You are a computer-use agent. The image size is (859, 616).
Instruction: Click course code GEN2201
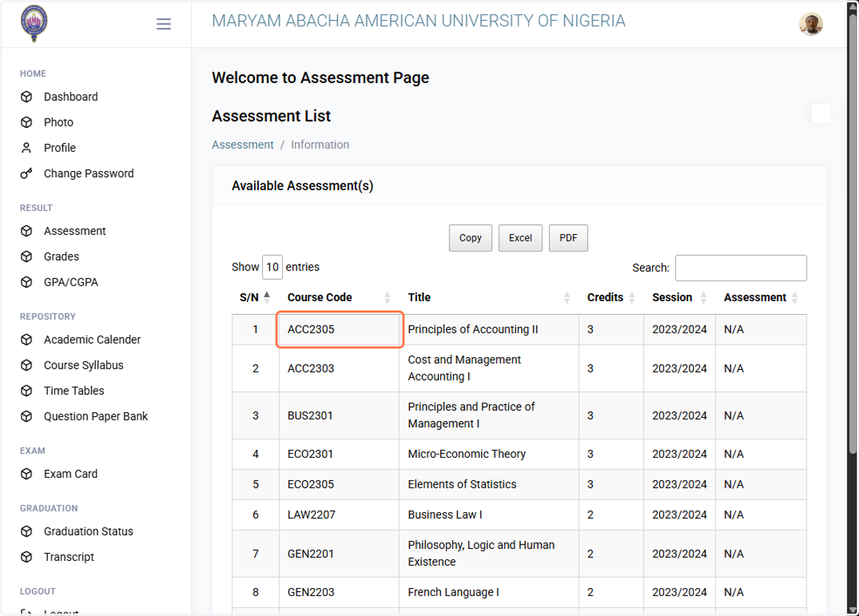click(311, 554)
